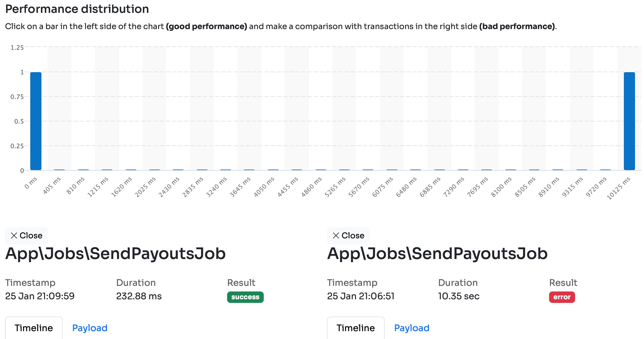The width and height of the screenshot is (644, 339).
Task: Click the 5265 ms axis label
Action: coord(335,187)
